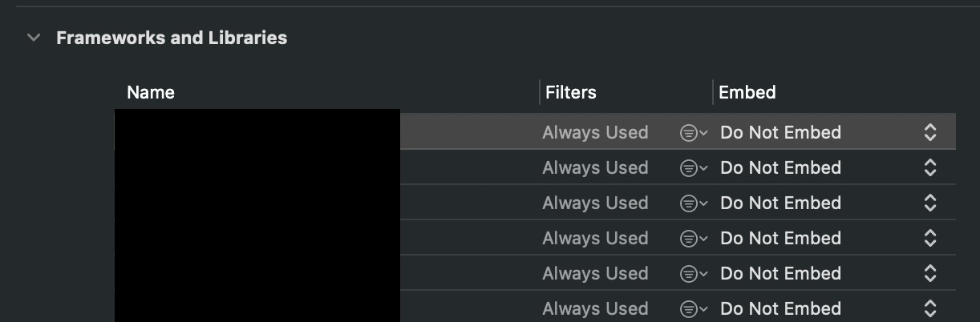Open the filter icon in the sixth row
Screen dimensions: 980x322
pyautogui.click(x=693, y=309)
